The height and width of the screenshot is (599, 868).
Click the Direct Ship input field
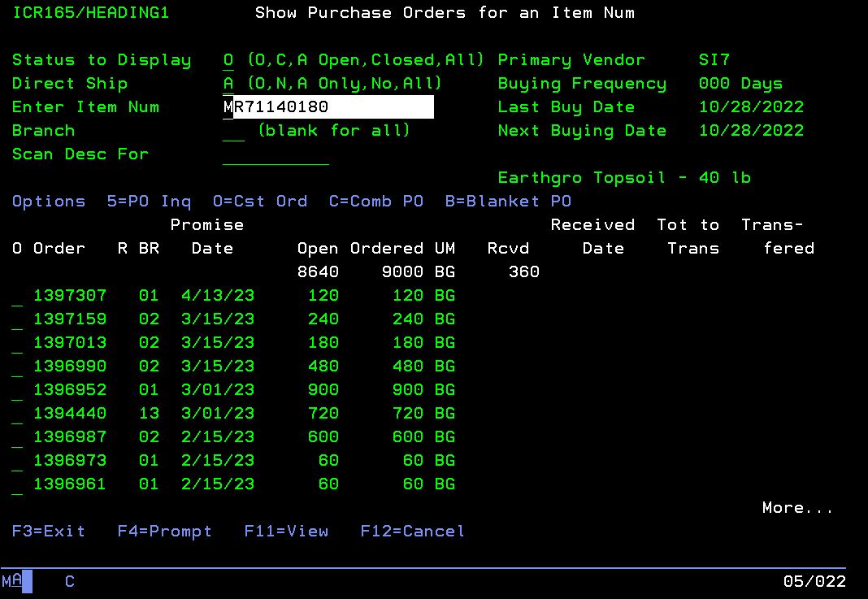pyautogui.click(x=228, y=84)
